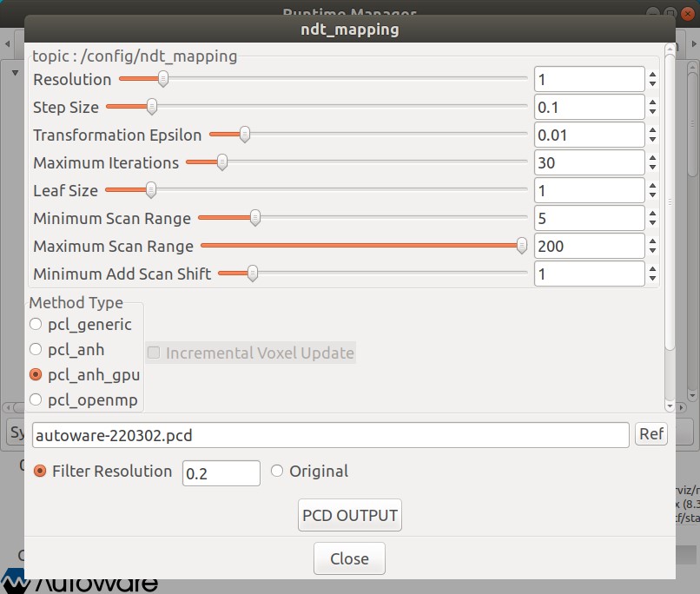
Task: Click the Step Size slider handle
Action: tap(152, 106)
